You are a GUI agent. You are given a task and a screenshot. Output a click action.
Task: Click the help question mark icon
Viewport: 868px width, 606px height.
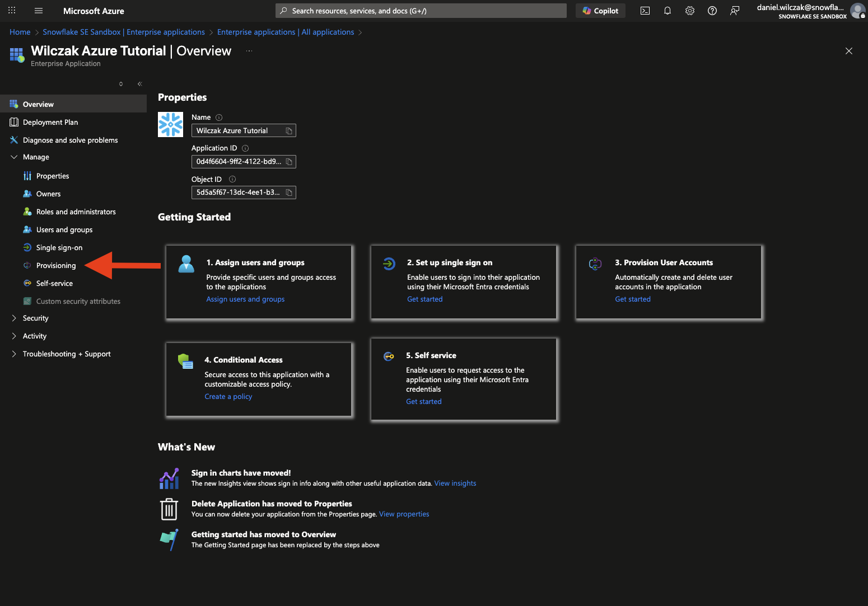(x=712, y=11)
